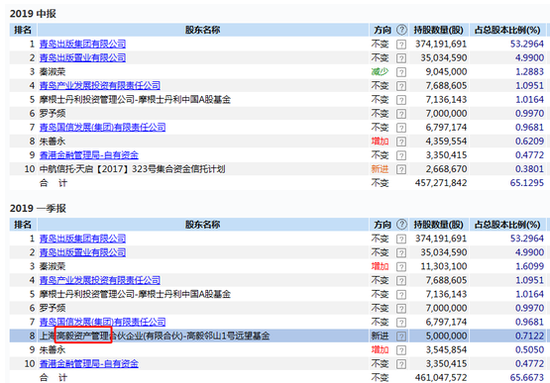
Task: Select the total percentage 65.1295
Action: click(527, 183)
